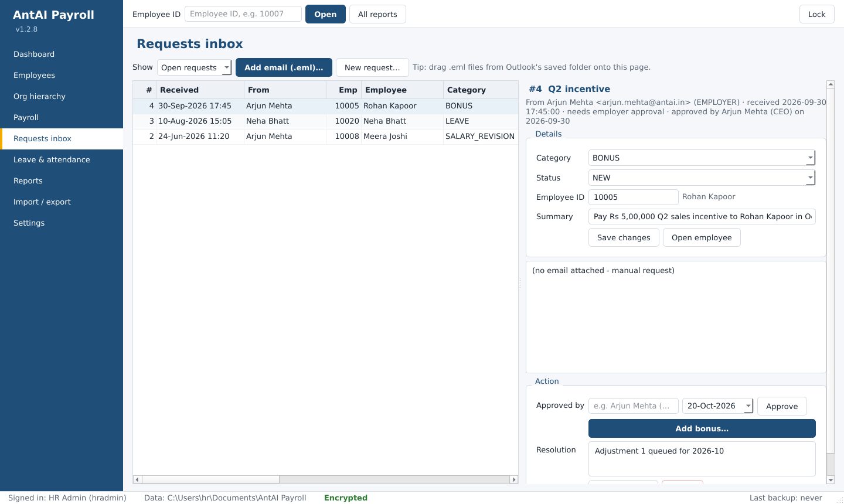
Task: Go to Employees in the sidebar
Action: tap(62, 75)
